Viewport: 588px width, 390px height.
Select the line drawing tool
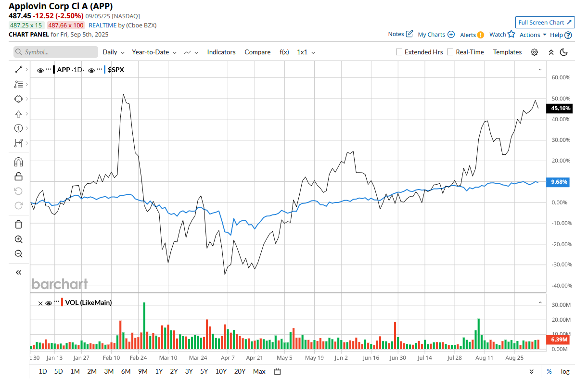point(19,70)
